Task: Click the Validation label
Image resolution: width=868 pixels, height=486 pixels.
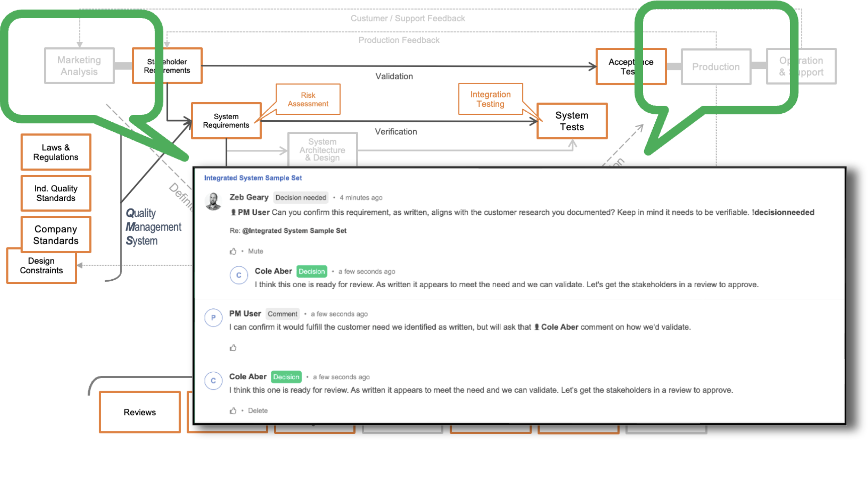Action: (394, 76)
